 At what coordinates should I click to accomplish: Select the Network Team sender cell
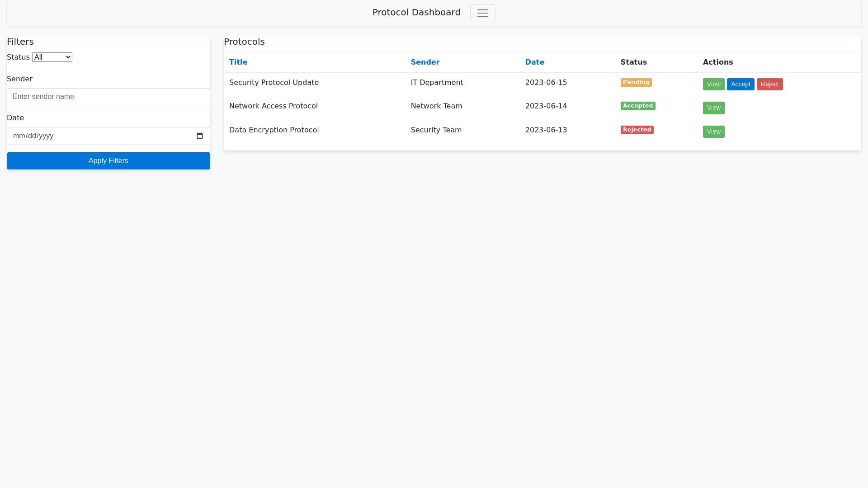click(x=436, y=106)
